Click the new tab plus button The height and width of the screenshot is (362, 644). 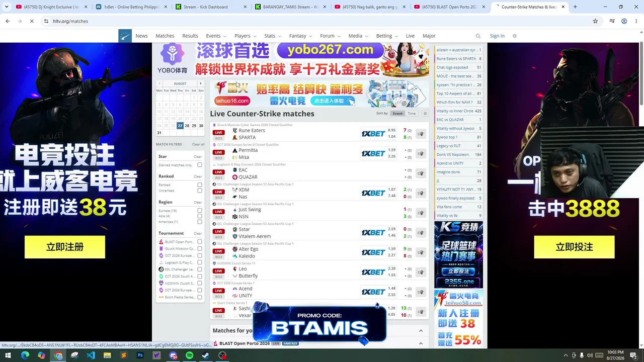[575, 7]
